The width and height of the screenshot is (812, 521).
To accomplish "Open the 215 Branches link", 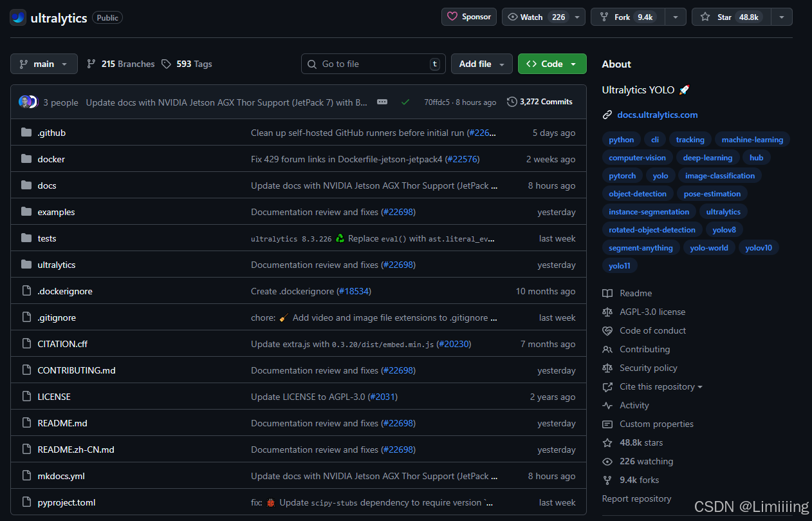I will point(120,64).
